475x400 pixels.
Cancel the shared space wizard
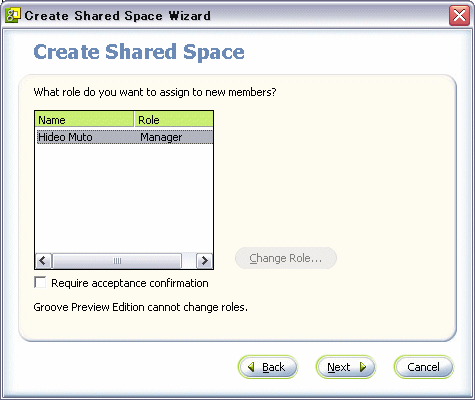click(424, 367)
